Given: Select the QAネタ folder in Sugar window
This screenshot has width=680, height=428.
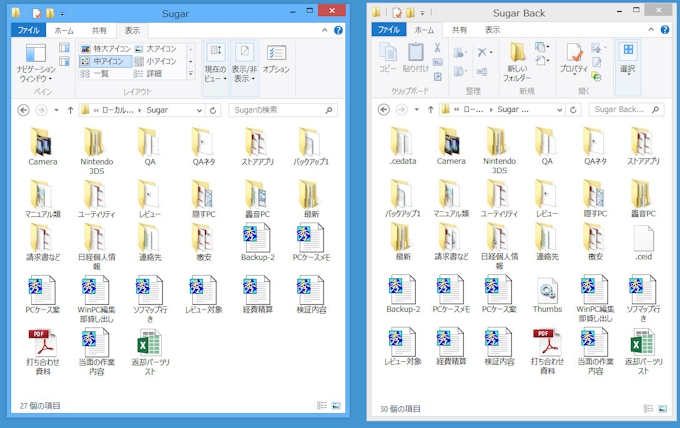Looking at the screenshot, I should tap(203, 147).
